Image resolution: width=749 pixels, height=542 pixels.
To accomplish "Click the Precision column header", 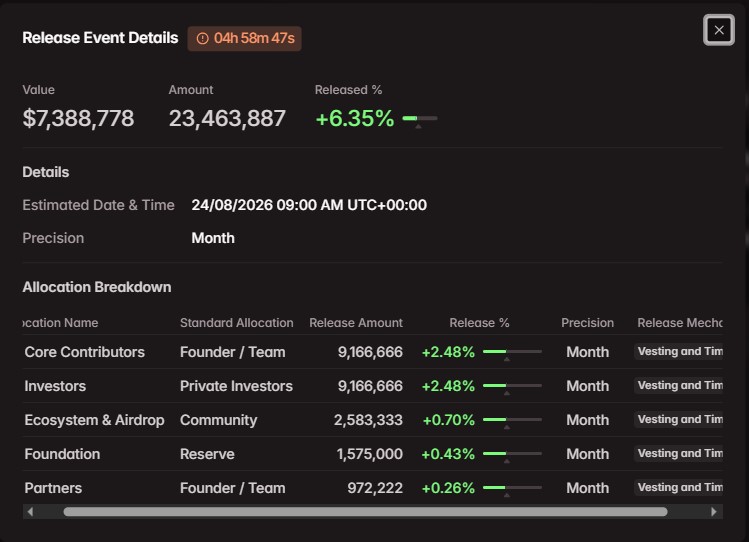I will [x=588, y=323].
